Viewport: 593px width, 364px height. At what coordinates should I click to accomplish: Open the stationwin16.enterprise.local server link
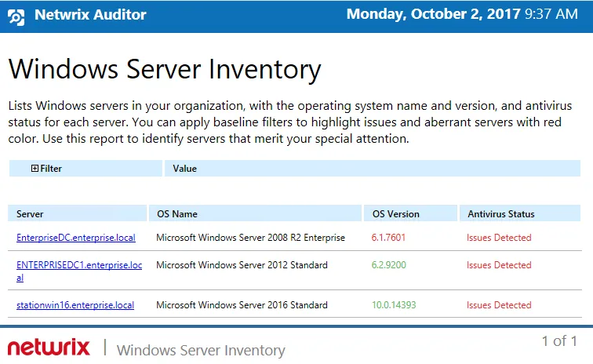click(x=75, y=305)
